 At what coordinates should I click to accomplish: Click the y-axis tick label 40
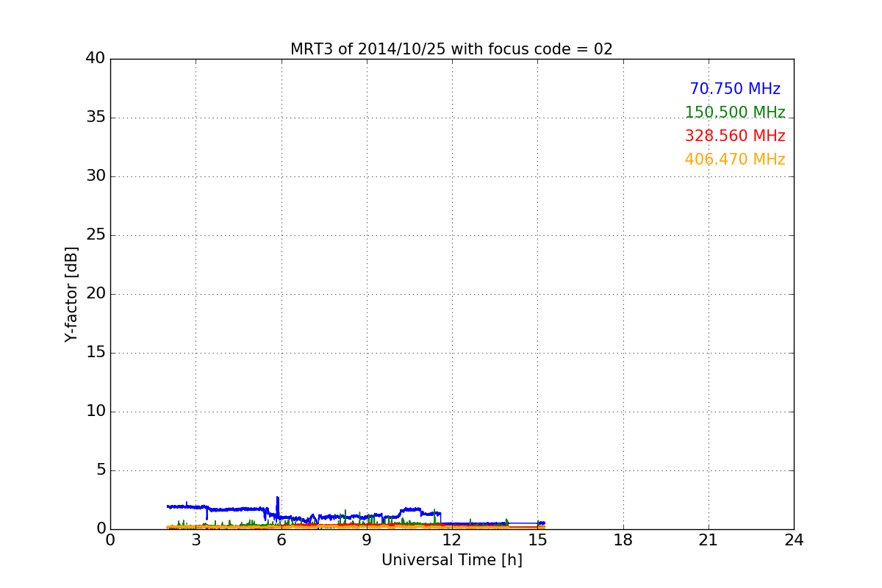click(96, 59)
